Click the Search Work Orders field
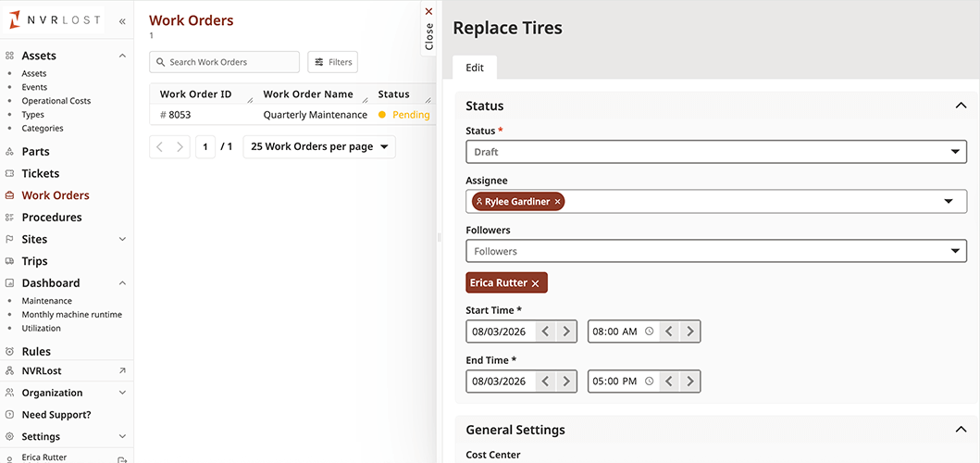The image size is (980, 463). (225, 62)
